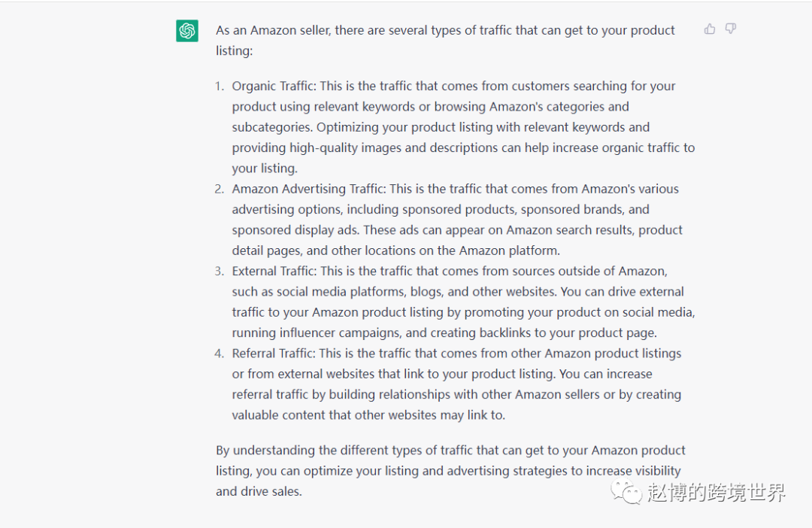Click the WeChat watermark icon
This screenshot has width=812, height=528.
pyautogui.click(x=626, y=492)
